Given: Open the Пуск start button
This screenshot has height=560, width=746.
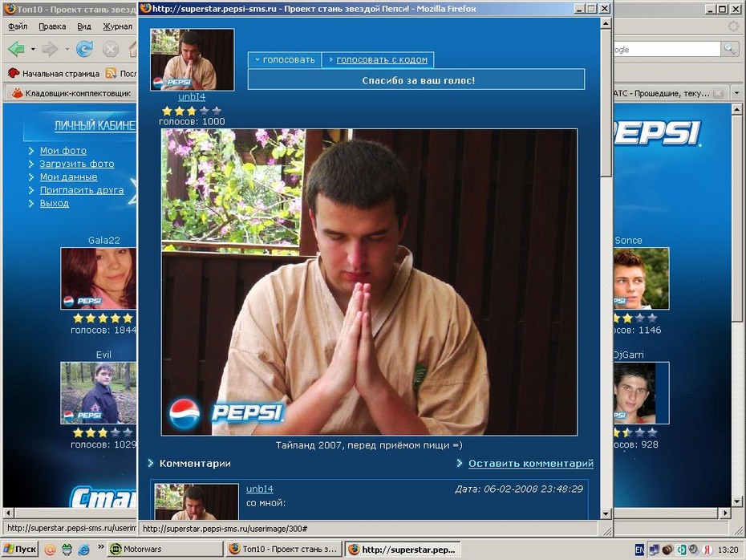Looking at the screenshot, I should [19, 549].
